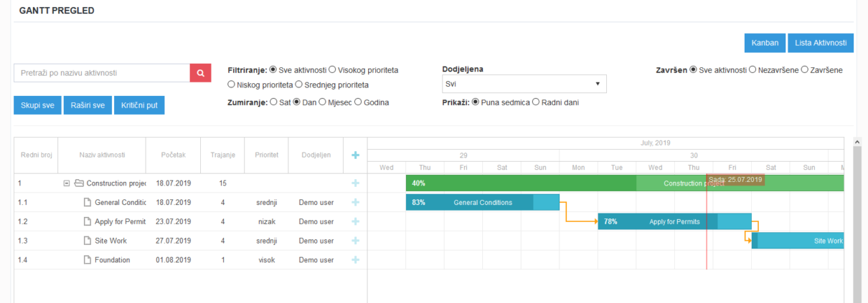The image size is (868, 303).
Task: Open the Dodjeljena assignee dropdown
Action: (524, 85)
